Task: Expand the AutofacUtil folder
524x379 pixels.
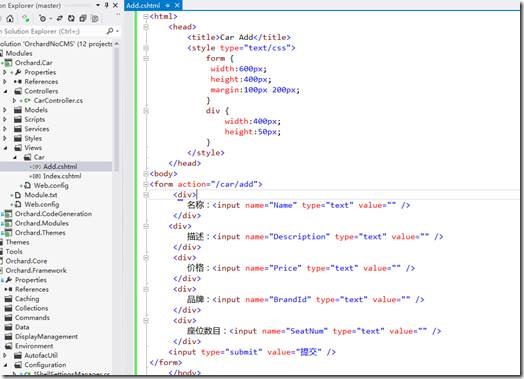Action: point(5,355)
